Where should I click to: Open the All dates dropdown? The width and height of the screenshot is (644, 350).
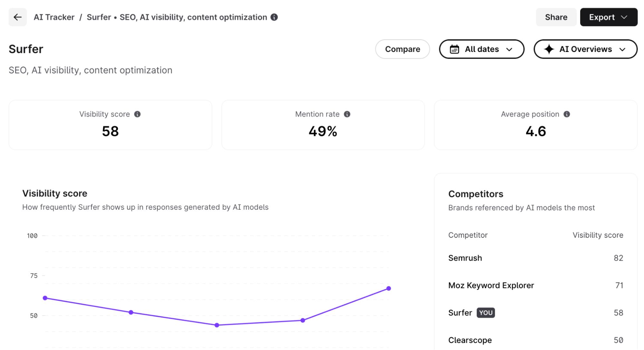point(482,49)
